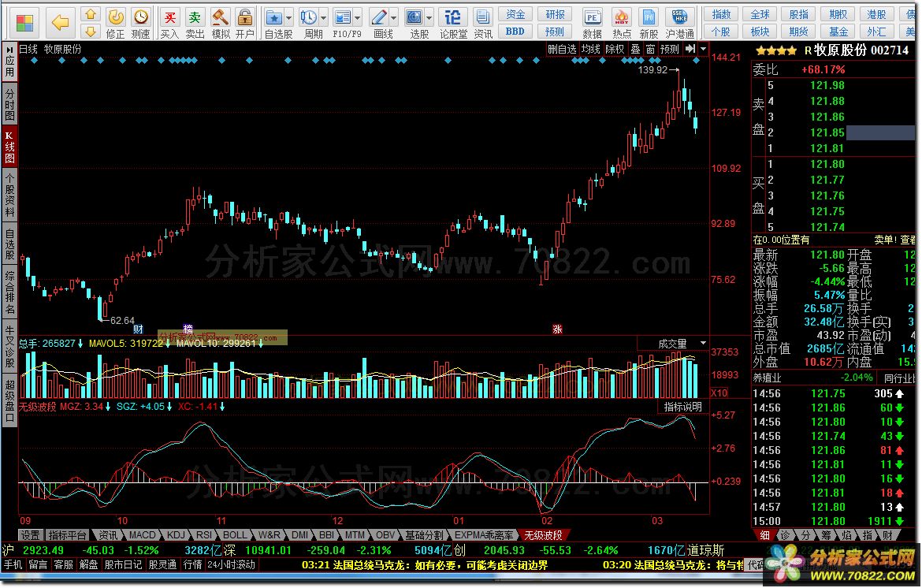Screen dimensions: 922x588
Task: Open the colorful system menu square icon
Action: click(24, 22)
